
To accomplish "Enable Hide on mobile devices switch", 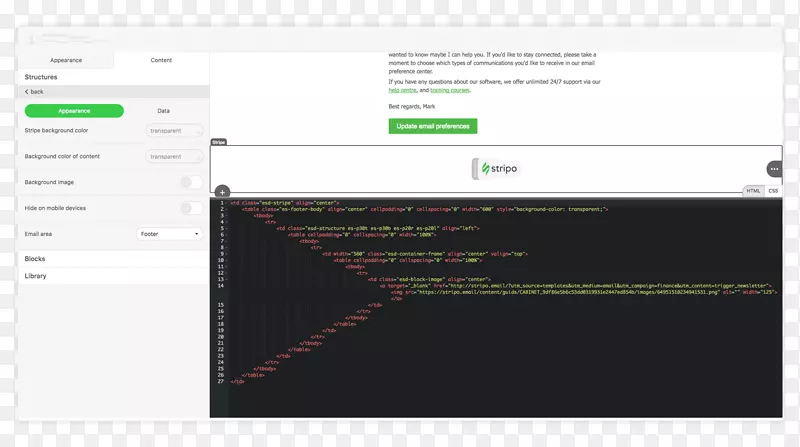I will tap(191, 208).
